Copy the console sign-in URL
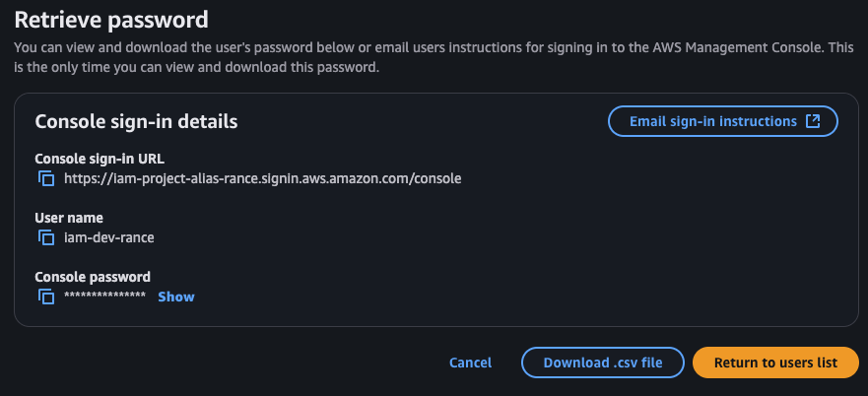 [x=46, y=179]
